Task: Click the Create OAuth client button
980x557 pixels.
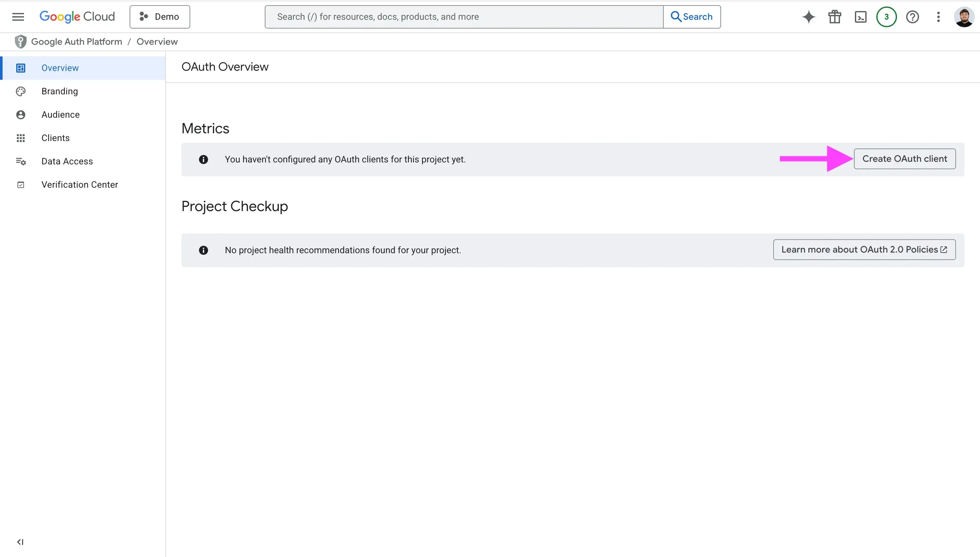Action: (904, 159)
